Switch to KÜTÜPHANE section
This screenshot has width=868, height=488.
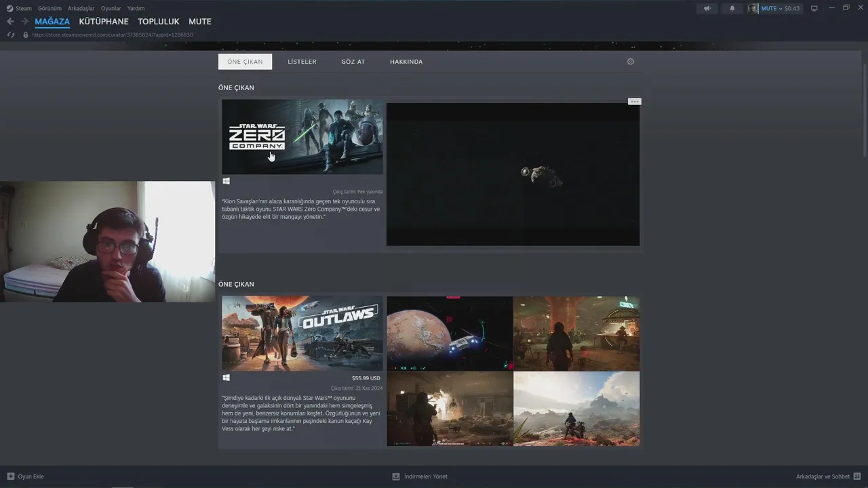104,22
